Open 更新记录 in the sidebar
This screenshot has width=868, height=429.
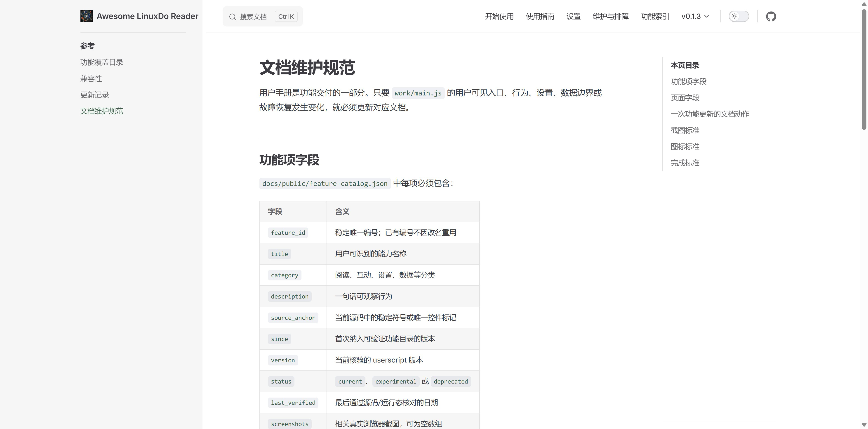94,95
